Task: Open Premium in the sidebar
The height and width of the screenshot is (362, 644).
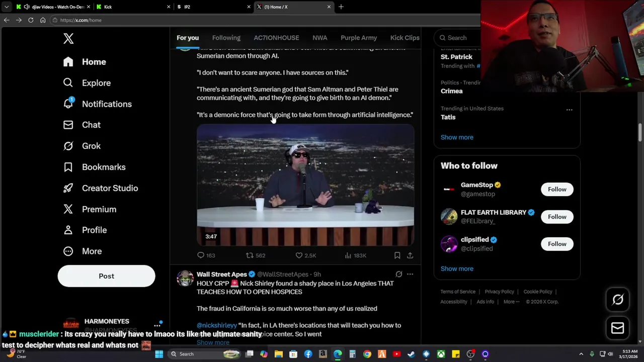Action: point(89,209)
